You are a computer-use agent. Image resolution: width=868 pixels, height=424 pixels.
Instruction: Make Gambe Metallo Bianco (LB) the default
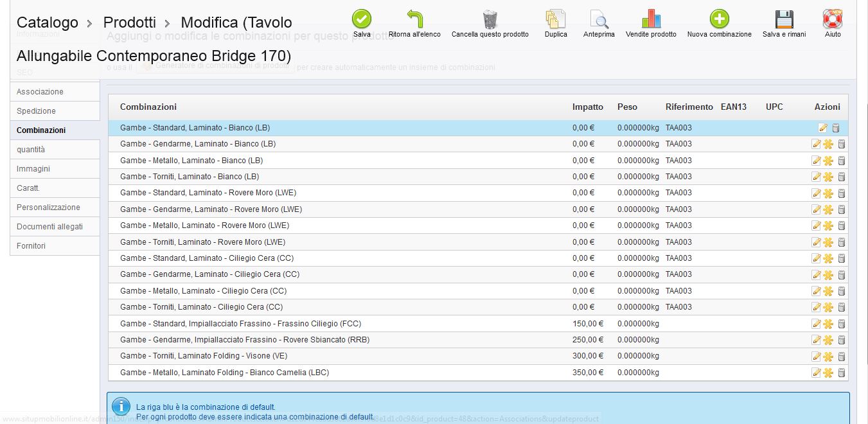tap(829, 161)
